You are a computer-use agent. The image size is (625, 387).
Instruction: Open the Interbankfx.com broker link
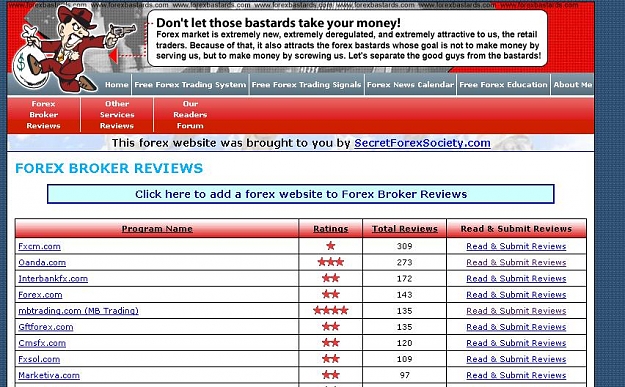pos(53,279)
